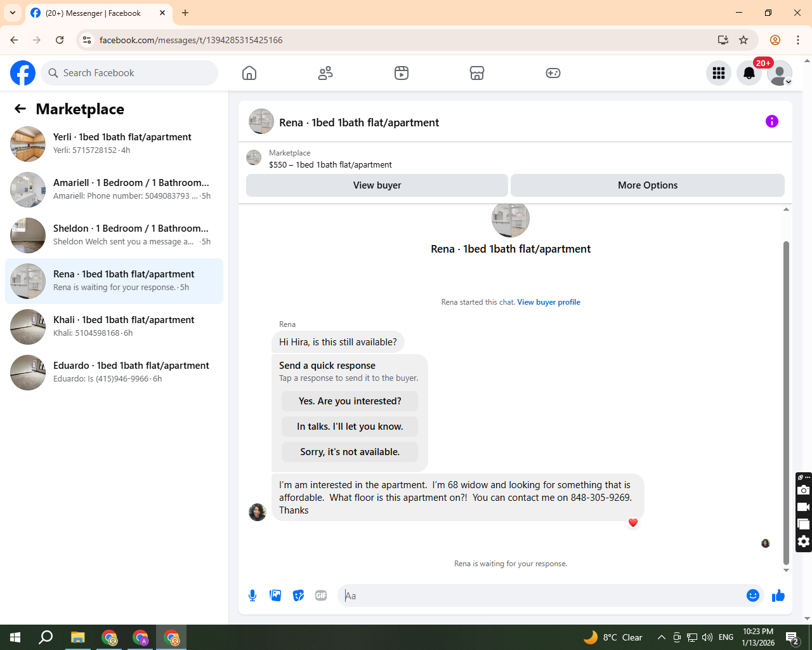The height and width of the screenshot is (650, 812).
Task: Click the chat vertical scrollbar thumb
Action: (786, 402)
